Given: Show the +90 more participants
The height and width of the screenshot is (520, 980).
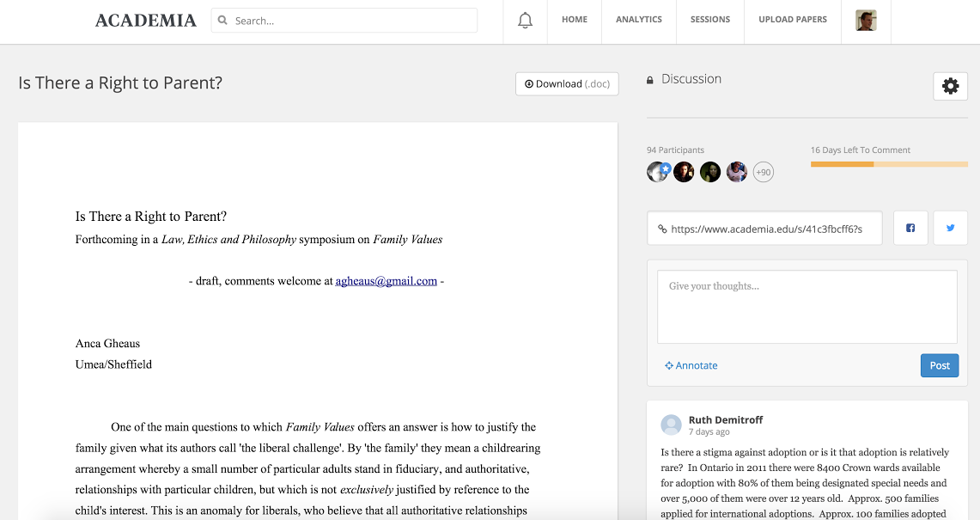Looking at the screenshot, I should 763,173.
